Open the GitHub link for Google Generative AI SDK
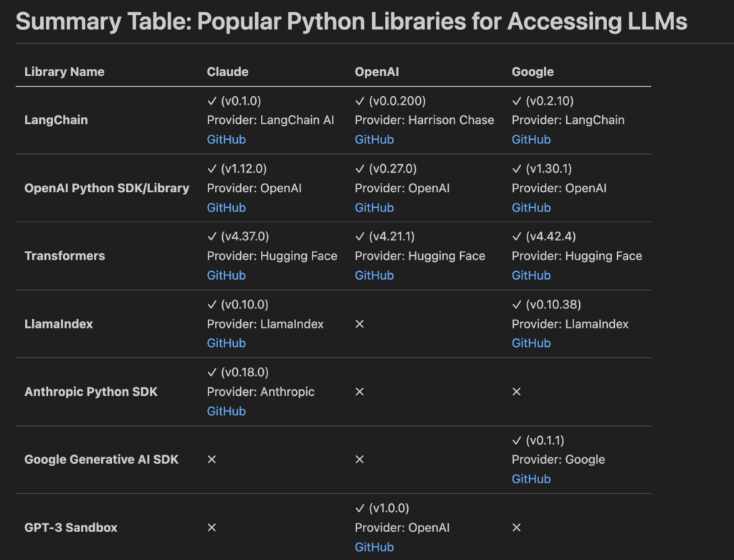 (531, 479)
